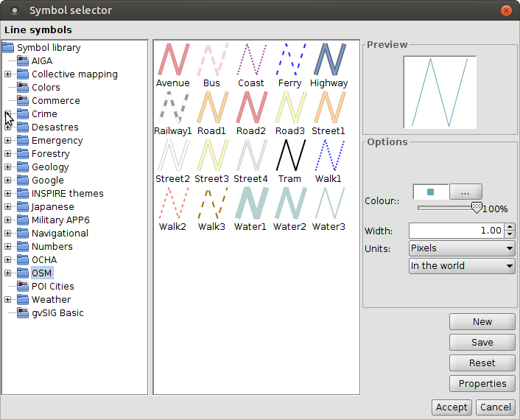Select the Water1 line symbol
Image resolution: width=520 pixels, height=420 pixels.
click(250, 203)
